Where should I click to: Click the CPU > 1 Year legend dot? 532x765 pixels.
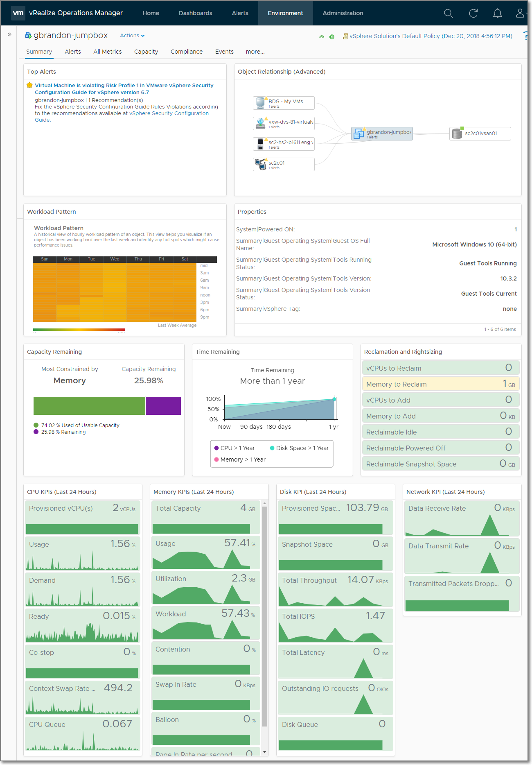click(x=216, y=448)
